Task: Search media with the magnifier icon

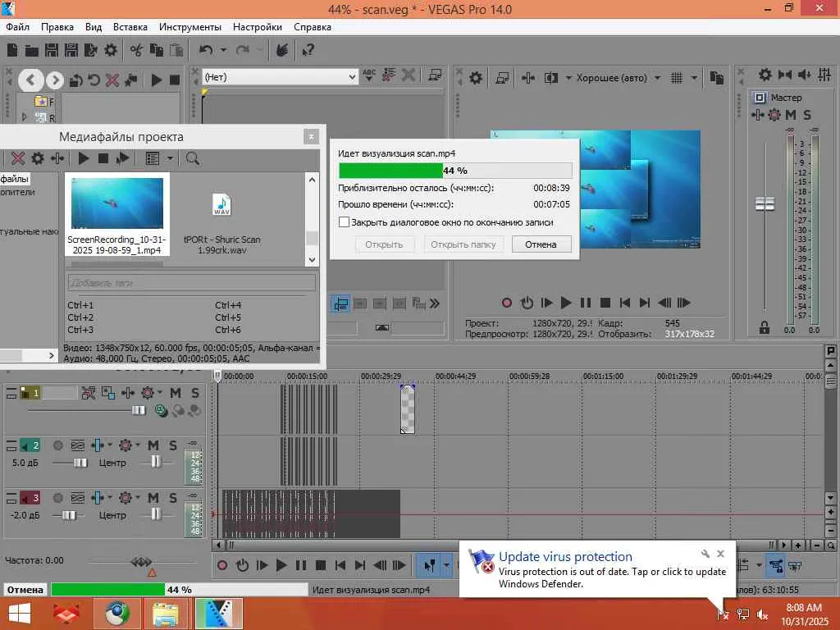Action: point(192,158)
